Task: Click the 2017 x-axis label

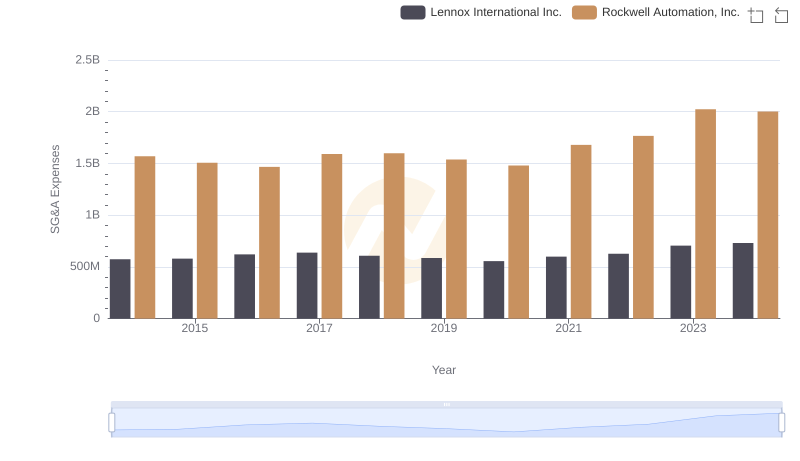Action: point(319,328)
